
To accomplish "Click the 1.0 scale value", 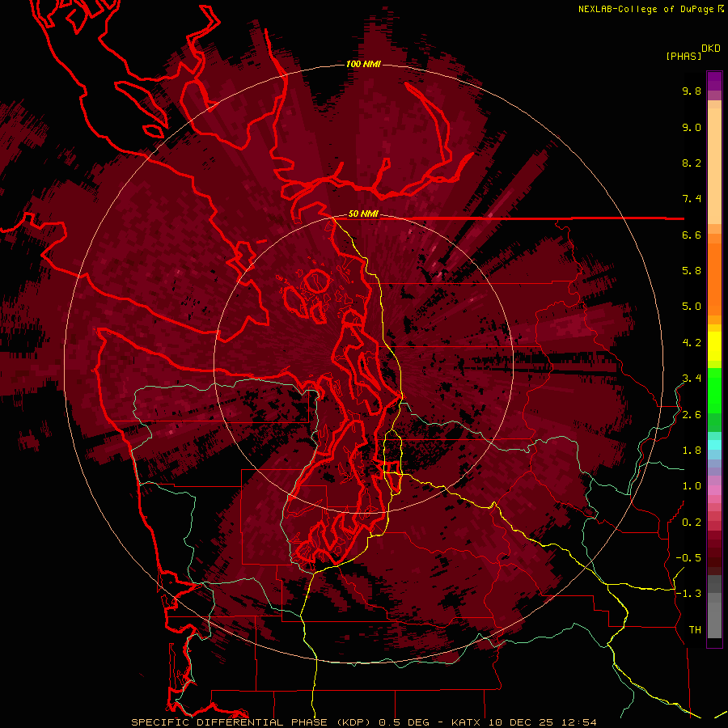I will click(x=692, y=486).
